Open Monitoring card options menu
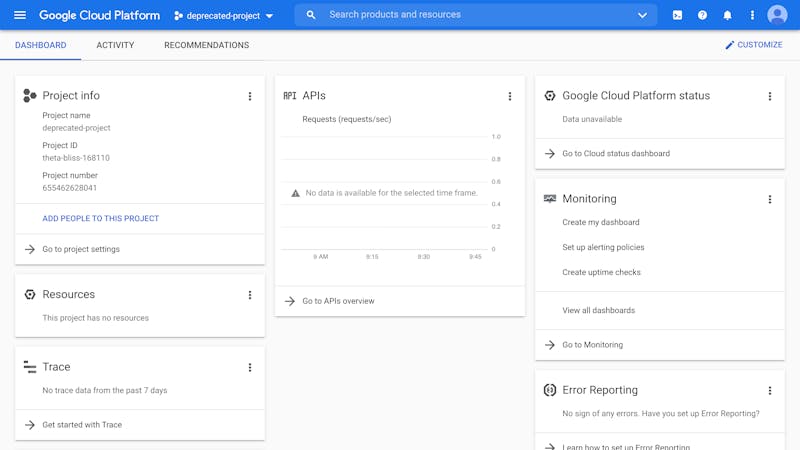Viewport: 800px width, 450px height. pyautogui.click(x=769, y=199)
